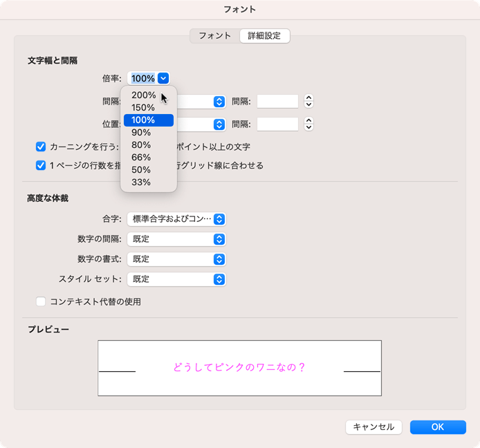Screen dimensions: 480x448
Task: Toggle the カーニングを行う checkbox
Action: [41, 147]
